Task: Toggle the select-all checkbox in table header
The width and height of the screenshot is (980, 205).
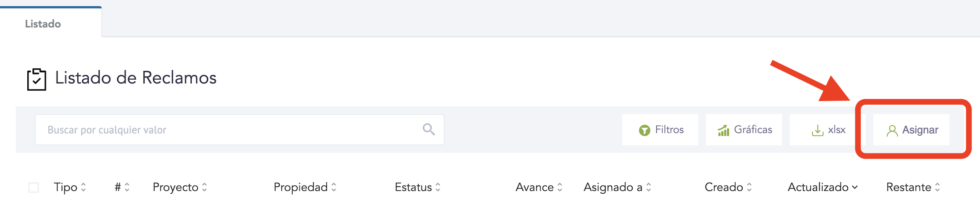Action: pyautogui.click(x=34, y=188)
